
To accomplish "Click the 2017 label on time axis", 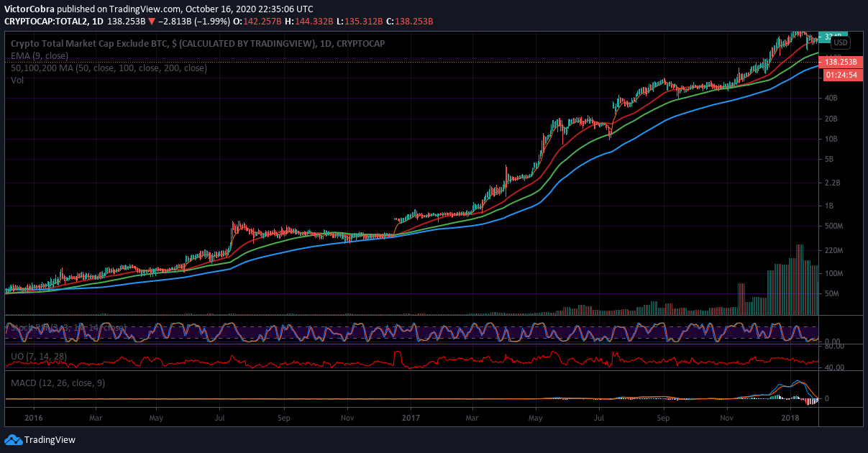I will pos(411,417).
